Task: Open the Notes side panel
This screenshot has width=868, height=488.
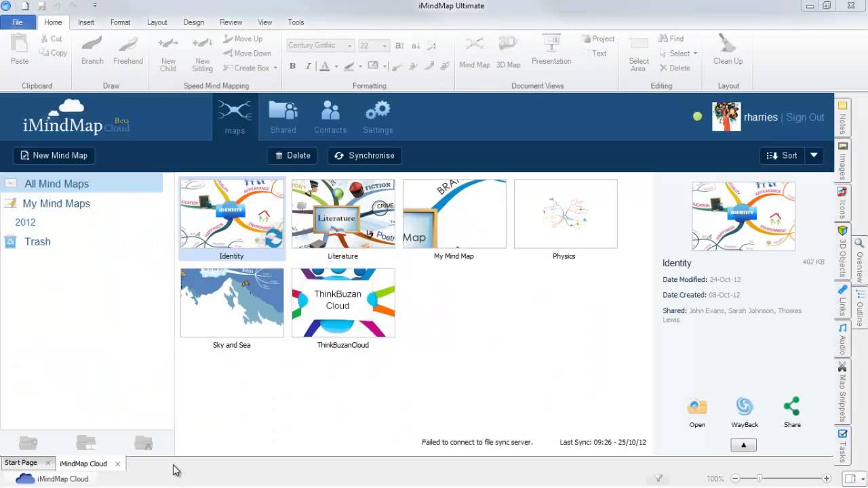Action: click(843, 118)
